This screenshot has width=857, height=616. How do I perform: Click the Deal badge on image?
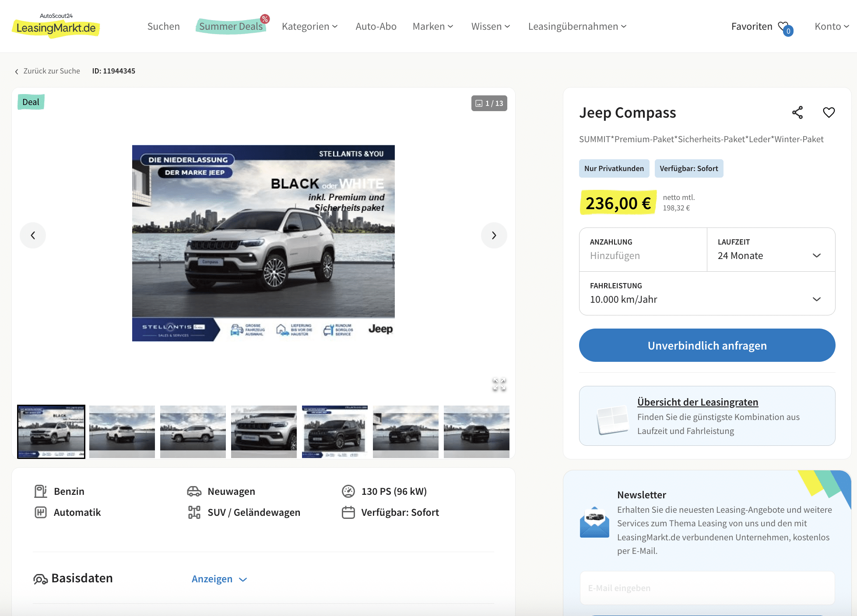[31, 102]
